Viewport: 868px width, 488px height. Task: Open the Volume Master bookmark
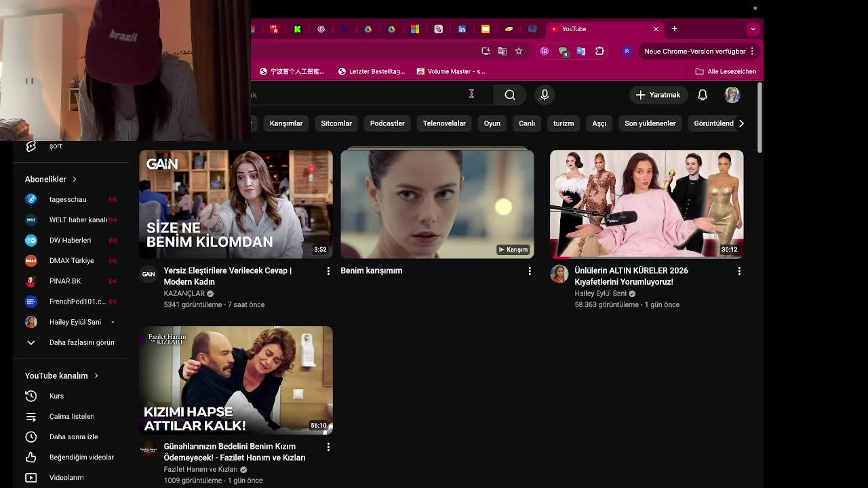click(x=451, y=71)
